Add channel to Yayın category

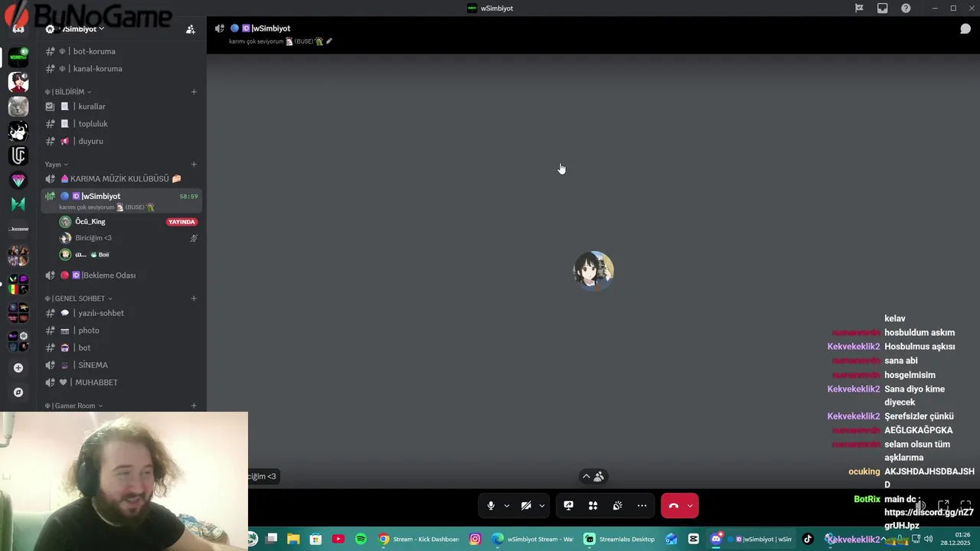click(x=194, y=165)
